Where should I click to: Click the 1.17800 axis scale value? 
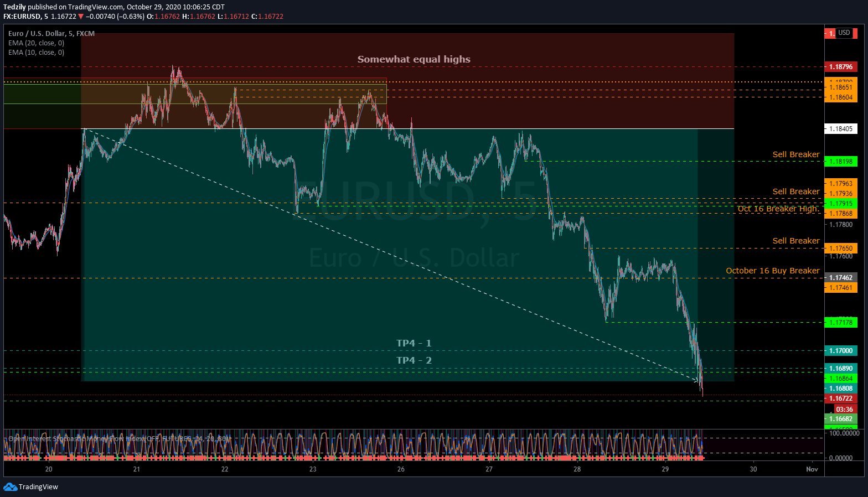point(840,225)
